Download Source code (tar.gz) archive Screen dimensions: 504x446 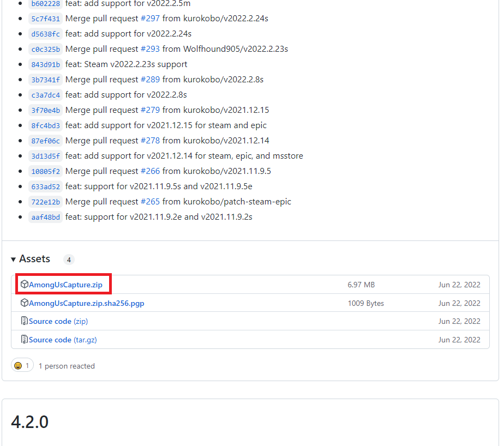tap(63, 340)
